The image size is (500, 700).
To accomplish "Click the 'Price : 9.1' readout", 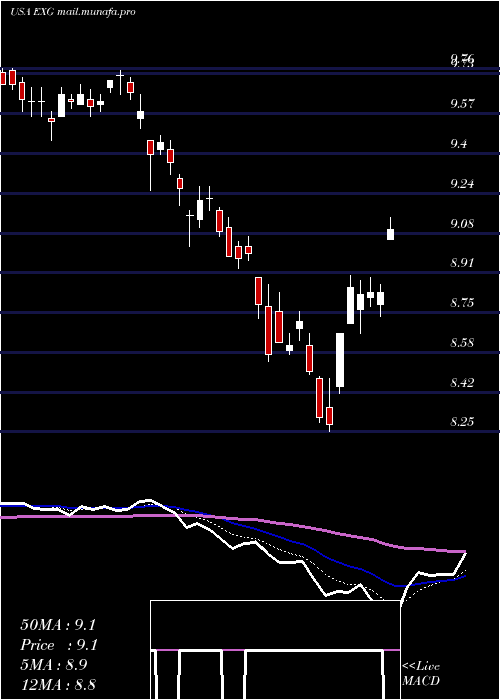I will tap(58, 645).
